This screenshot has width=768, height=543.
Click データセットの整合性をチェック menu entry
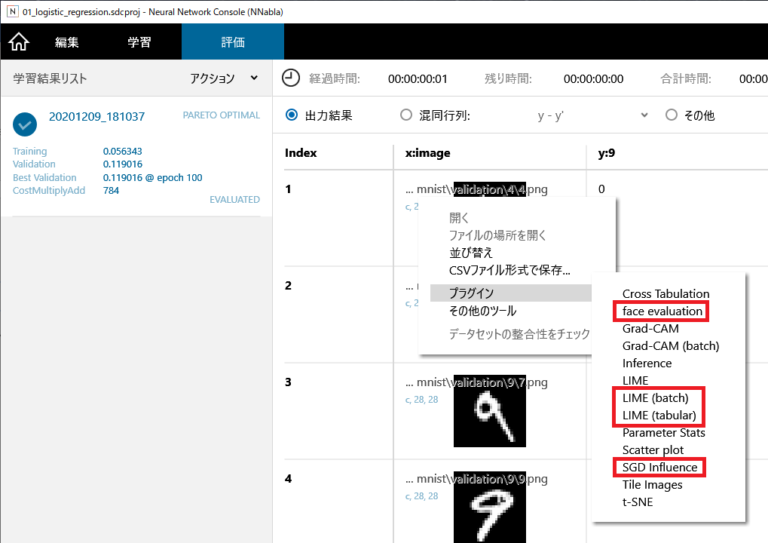[519, 334]
